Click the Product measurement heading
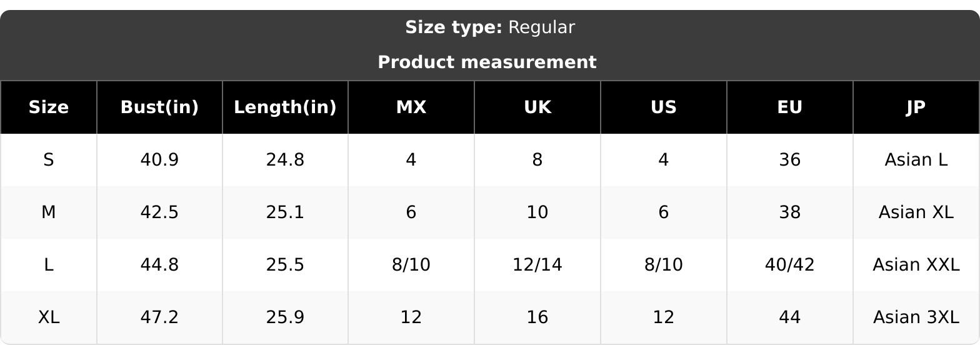Viewport: 980px width, 345px height. 487,62
